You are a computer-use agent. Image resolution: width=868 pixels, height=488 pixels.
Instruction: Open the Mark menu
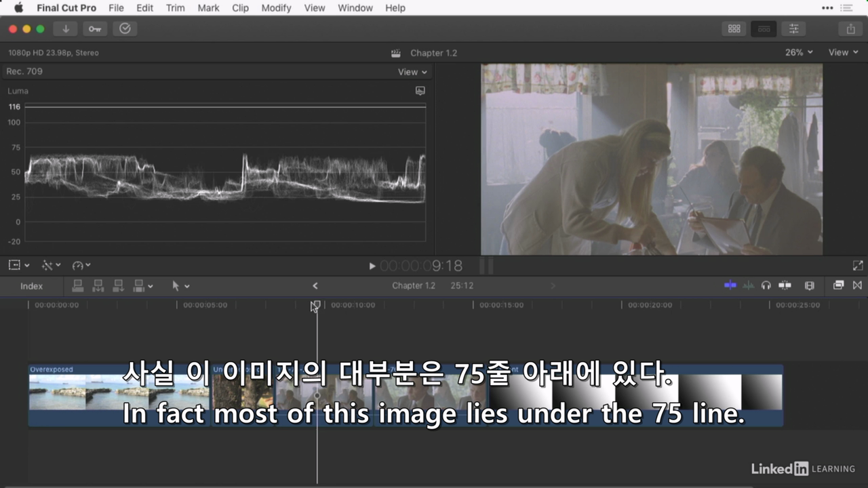click(208, 8)
